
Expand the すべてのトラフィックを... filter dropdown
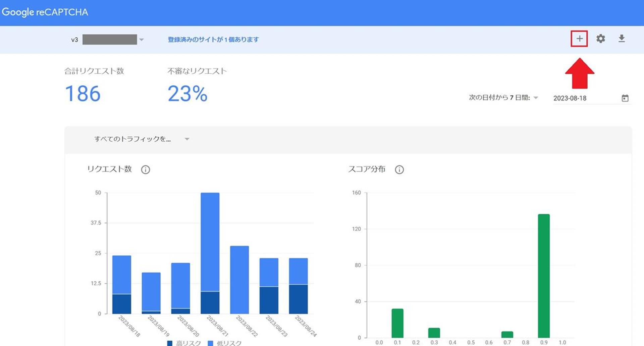pos(187,139)
